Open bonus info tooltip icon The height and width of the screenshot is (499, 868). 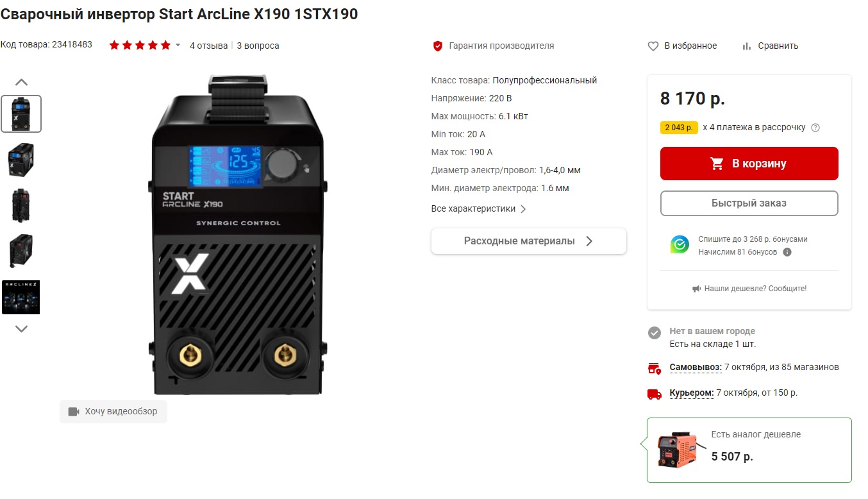click(x=787, y=252)
